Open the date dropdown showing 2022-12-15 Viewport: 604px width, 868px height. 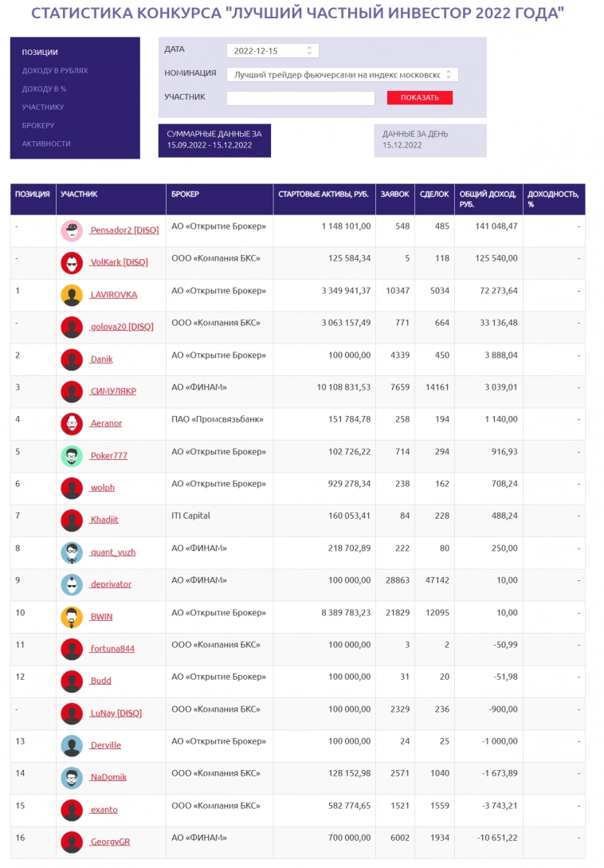273,51
